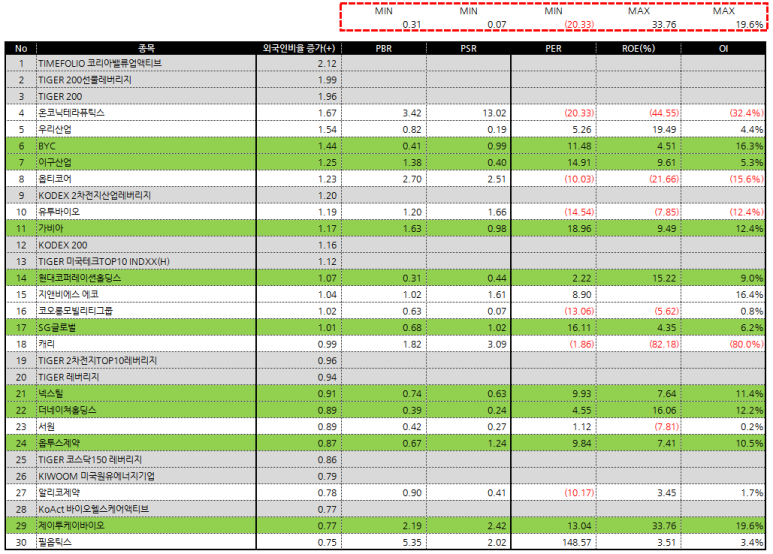Click the PSR value 13.02

click(x=494, y=113)
